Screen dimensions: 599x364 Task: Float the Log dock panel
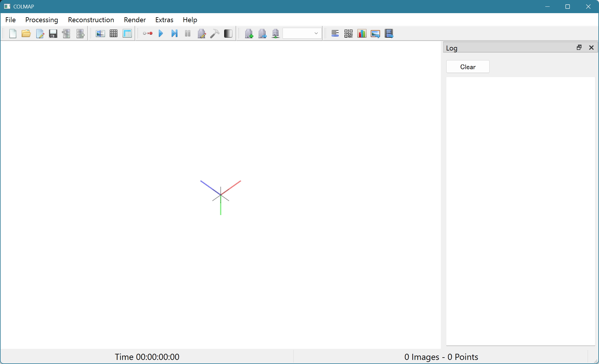(579, 48)
